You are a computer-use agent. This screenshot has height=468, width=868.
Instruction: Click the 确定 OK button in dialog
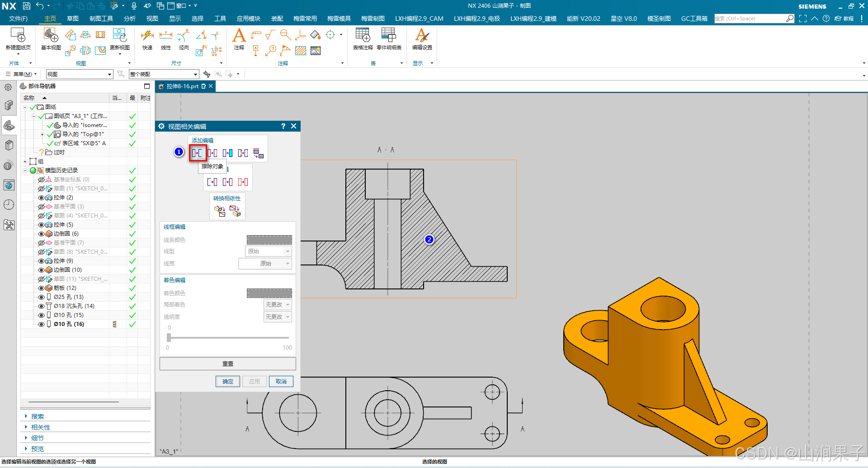228,382
